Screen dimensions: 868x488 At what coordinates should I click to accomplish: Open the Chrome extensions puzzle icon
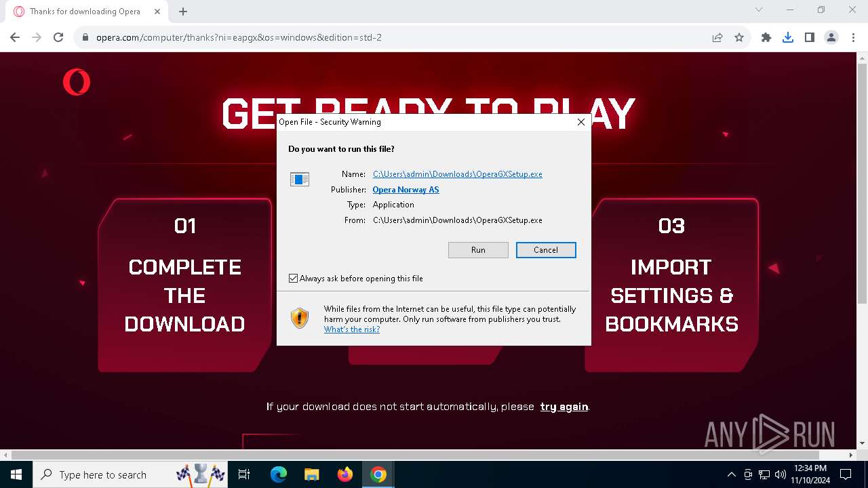766,37
